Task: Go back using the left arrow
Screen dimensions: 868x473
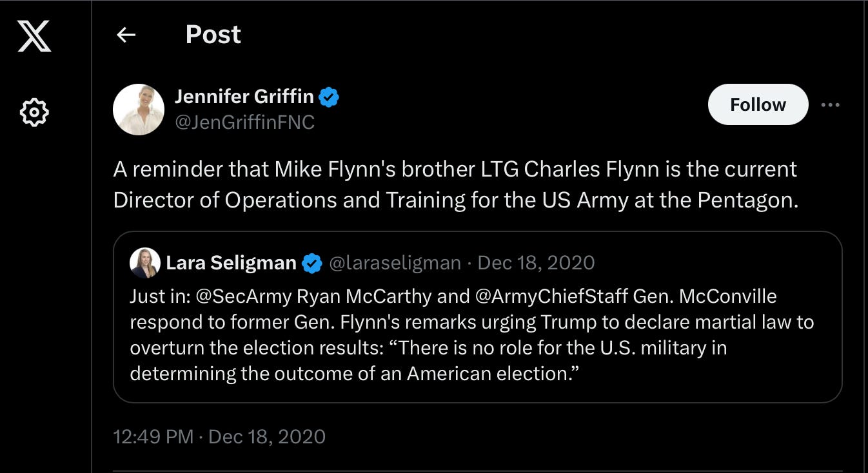Action: pos(126,35)
